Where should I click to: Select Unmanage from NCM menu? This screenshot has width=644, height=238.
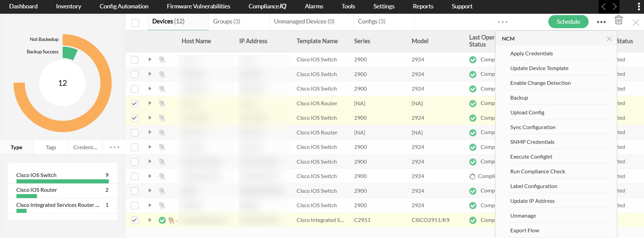523,216
